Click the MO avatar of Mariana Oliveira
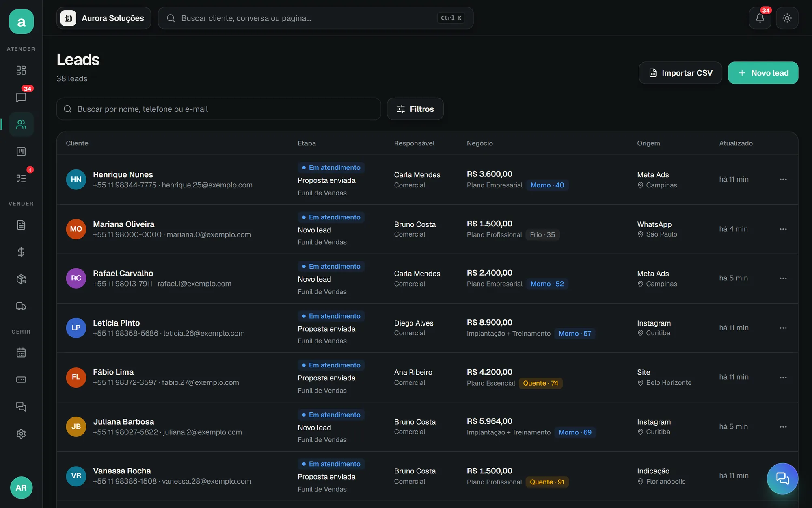Image resolution: width=812 pixels, height=508 pixels. (76, 229)
